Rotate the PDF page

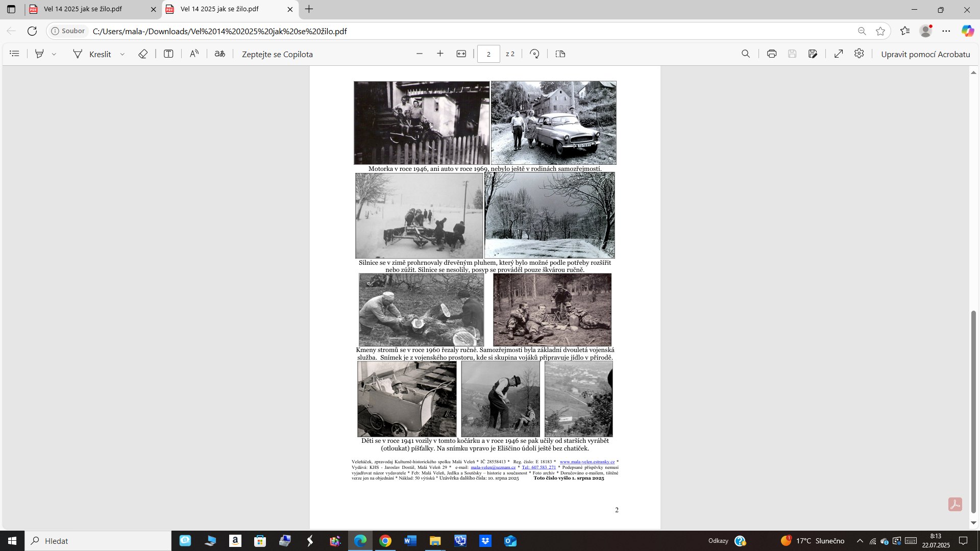pos(534,54)
